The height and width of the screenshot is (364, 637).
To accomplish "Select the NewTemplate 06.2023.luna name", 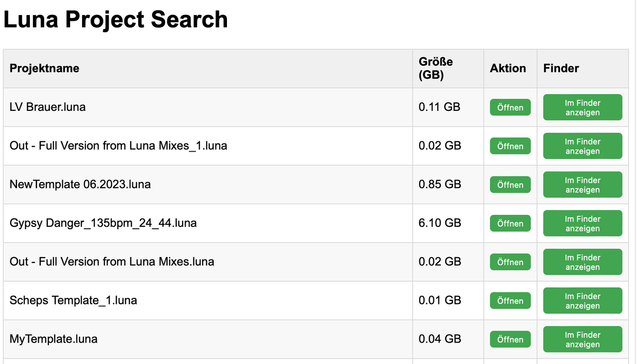I will coord(80,184).
